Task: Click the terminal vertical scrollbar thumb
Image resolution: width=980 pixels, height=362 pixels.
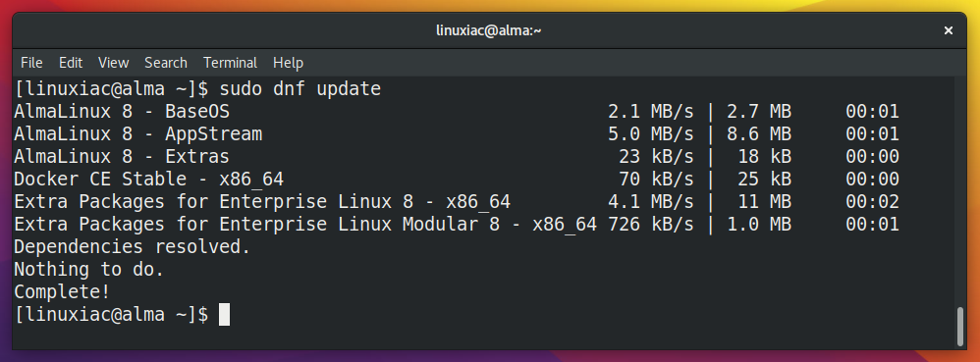Action: tap(960, 326)
